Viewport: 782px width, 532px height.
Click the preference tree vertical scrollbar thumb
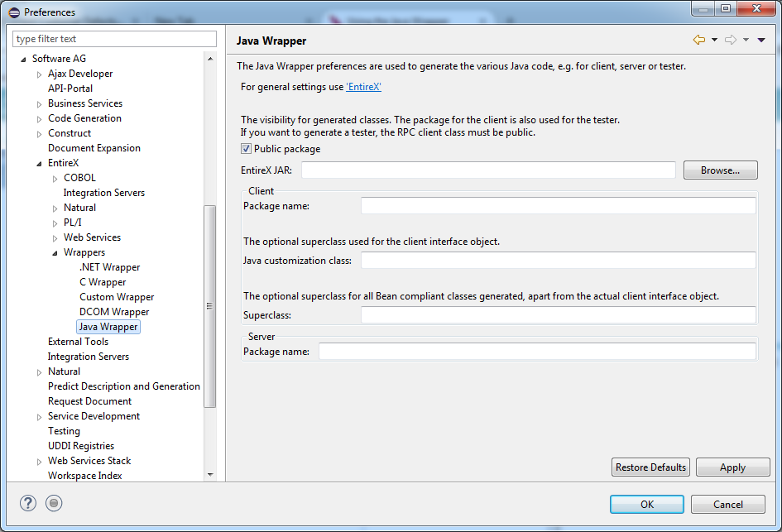coord(210,306)
